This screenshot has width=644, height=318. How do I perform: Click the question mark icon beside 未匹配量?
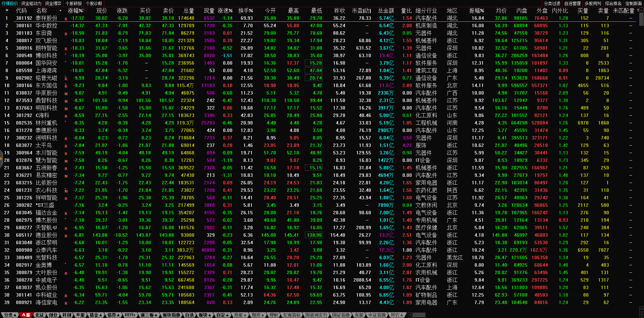(638, 11)
